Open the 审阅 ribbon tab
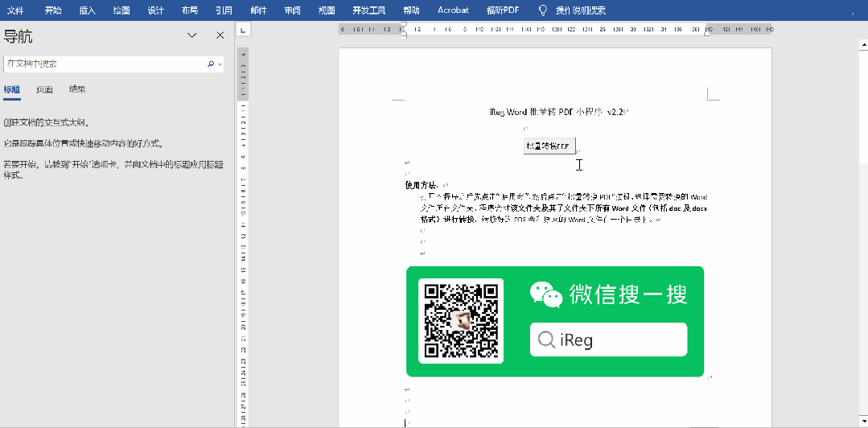Viewport: 868px width, 428px height. [293, 10]
